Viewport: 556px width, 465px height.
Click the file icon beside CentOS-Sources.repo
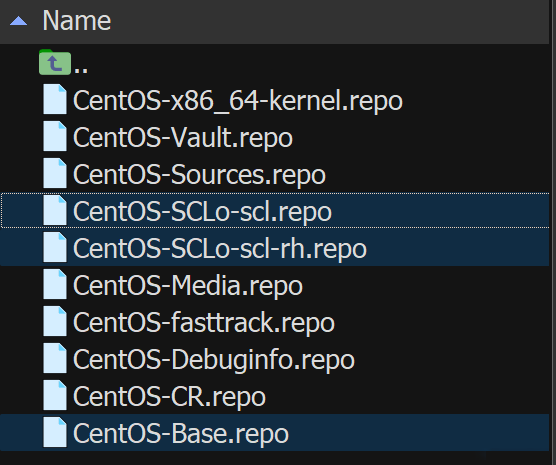click(x=55, y=173)
